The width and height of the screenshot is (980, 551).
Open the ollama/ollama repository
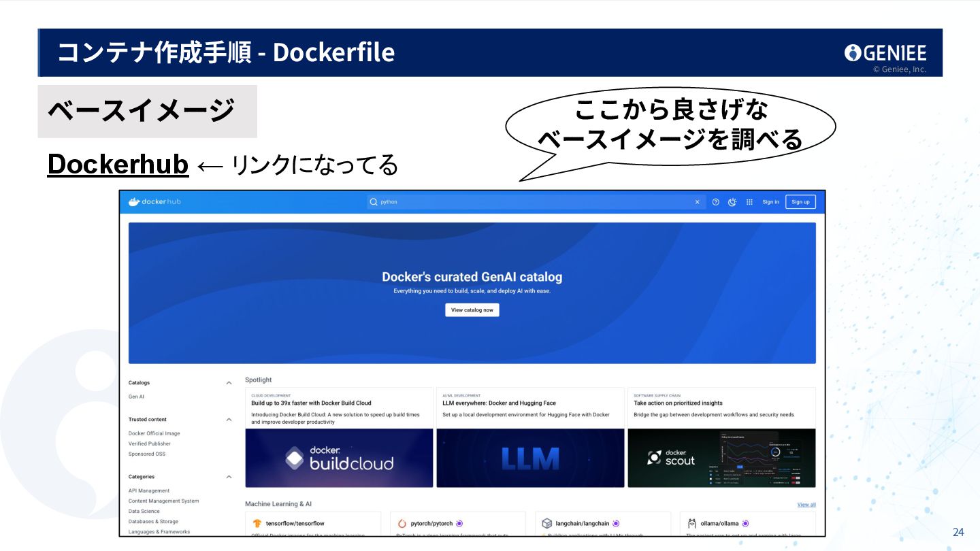(x=719, y=524)
